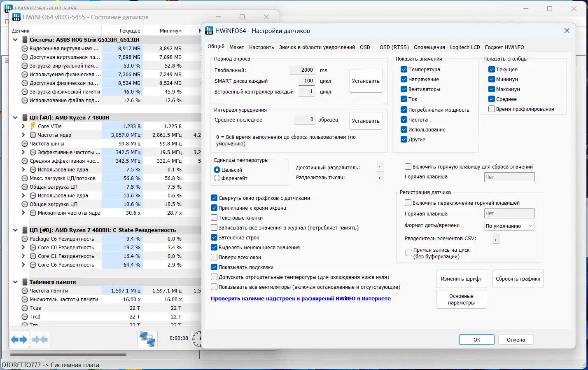Enable the Прямая запись на диск checkbox
The width and height of the screenshot is (588, 370).
409,253
